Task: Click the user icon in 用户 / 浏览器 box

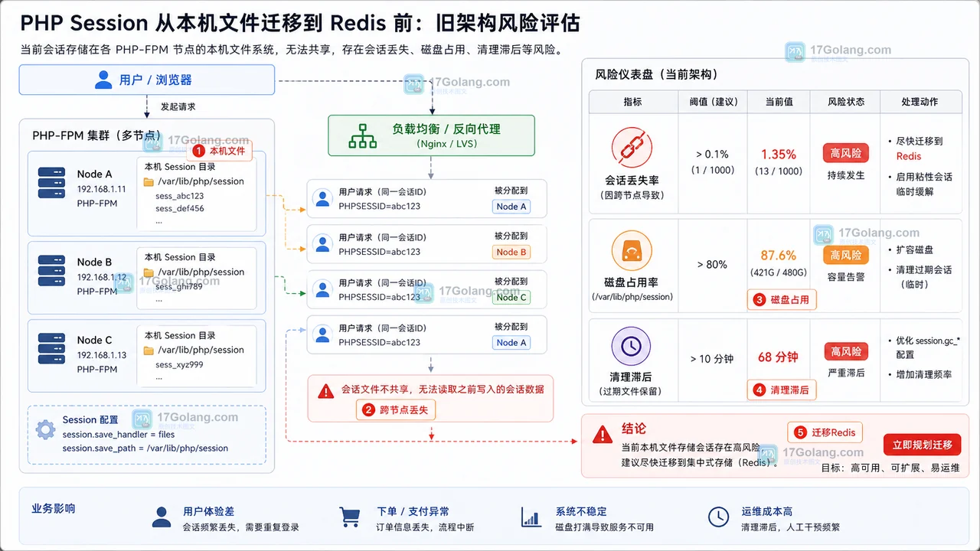Action: pos(103,80)
